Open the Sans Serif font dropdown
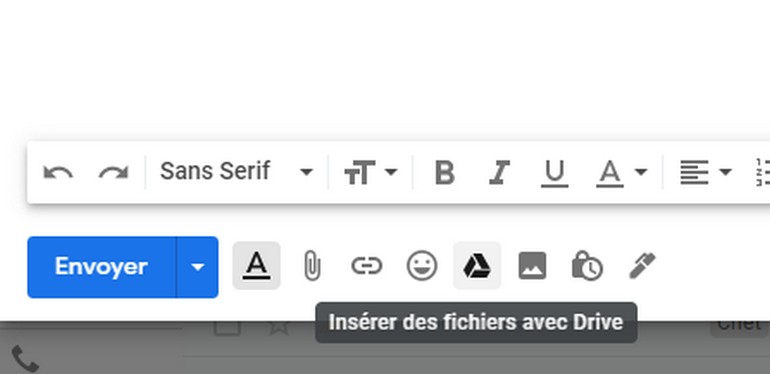This screenshot has width=770, height=374. click(236, 172)
